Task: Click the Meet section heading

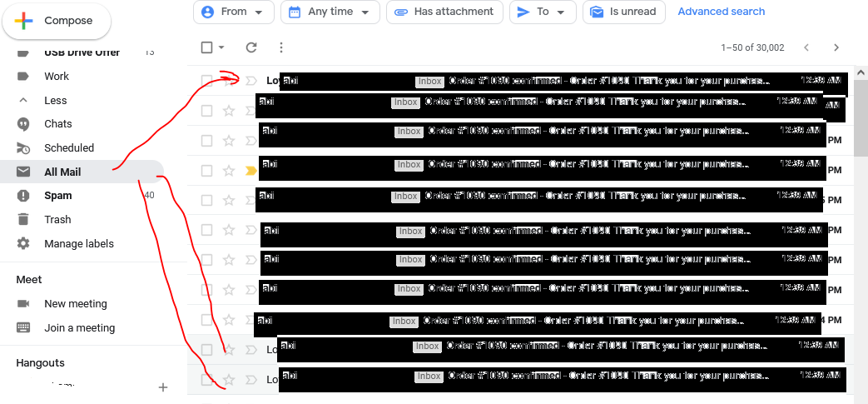Action: pos(29,280)
